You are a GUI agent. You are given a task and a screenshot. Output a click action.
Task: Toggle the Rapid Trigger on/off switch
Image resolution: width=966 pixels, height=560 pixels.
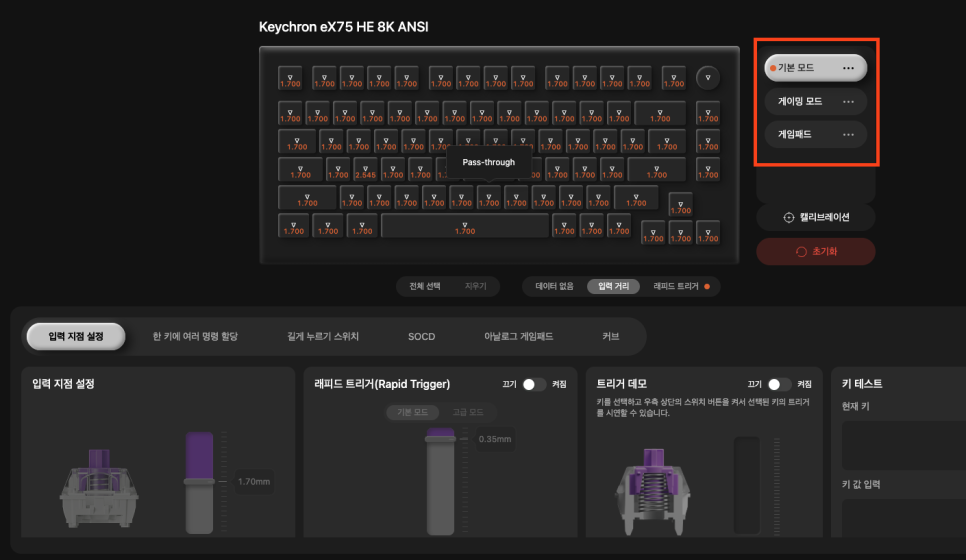[534, 384]
